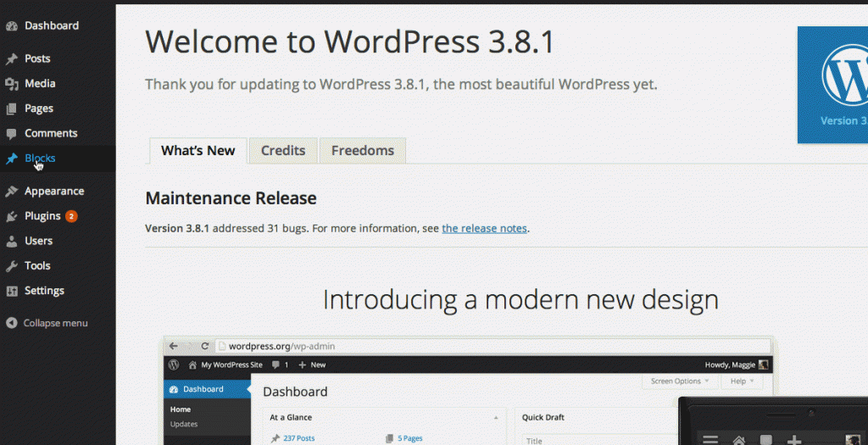
Task: Switch to the Credits tab
Action: [283, 151]
